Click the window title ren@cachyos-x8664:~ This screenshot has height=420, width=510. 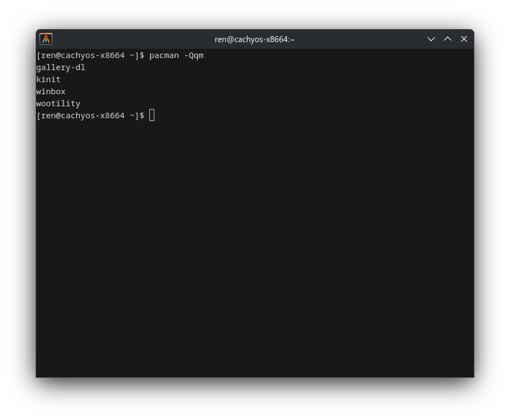[x=254, y=39]
